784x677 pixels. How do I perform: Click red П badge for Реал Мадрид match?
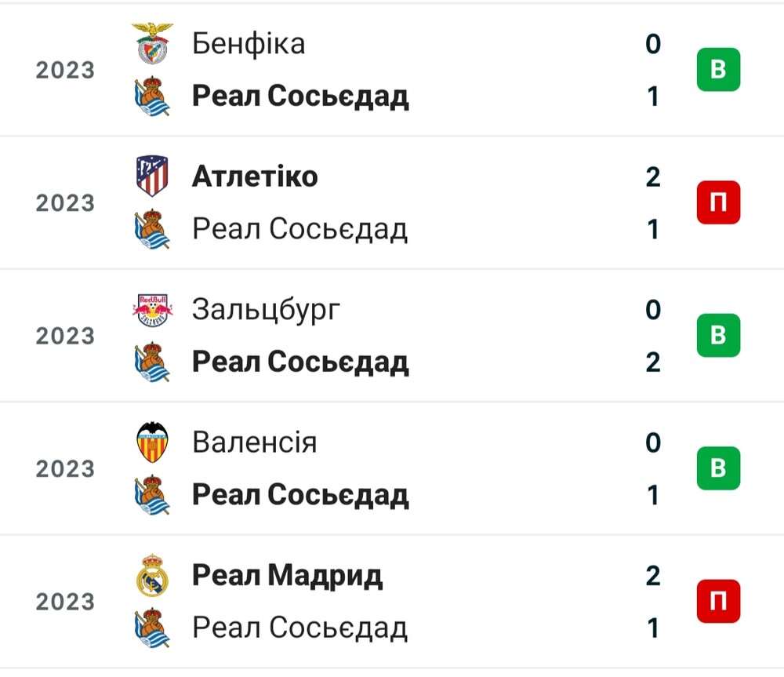click(718, 601)
